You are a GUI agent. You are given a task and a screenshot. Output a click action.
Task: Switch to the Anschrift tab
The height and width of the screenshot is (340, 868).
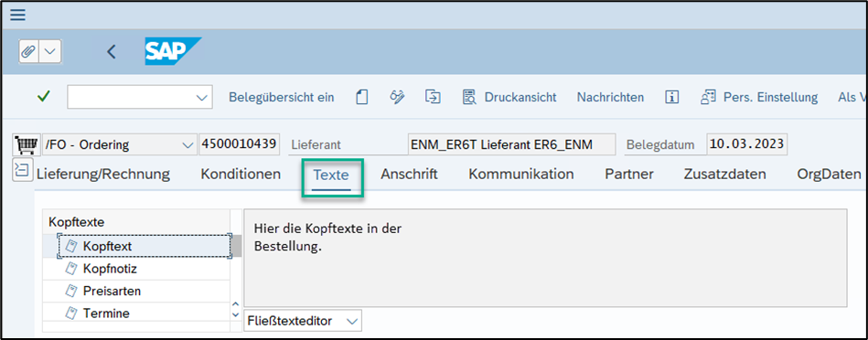tap(409, 175)
